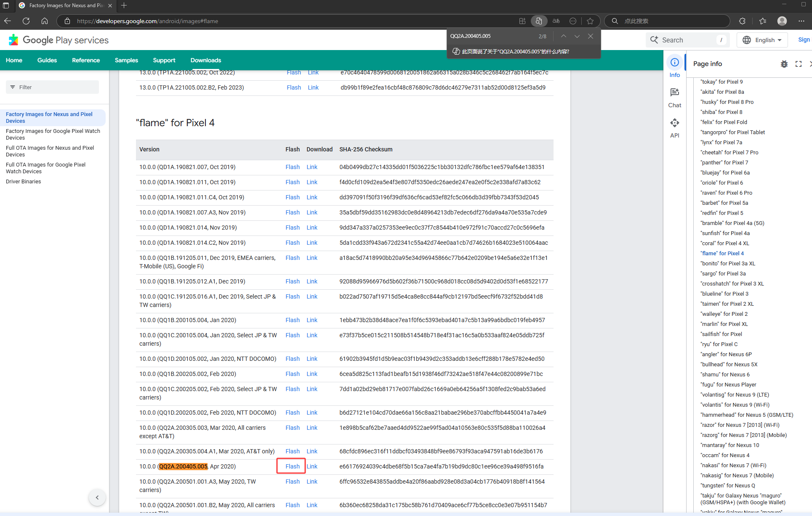The image size is (812, 516).
Task: Open browser extensions icon
Action: [x=742, y=21]
